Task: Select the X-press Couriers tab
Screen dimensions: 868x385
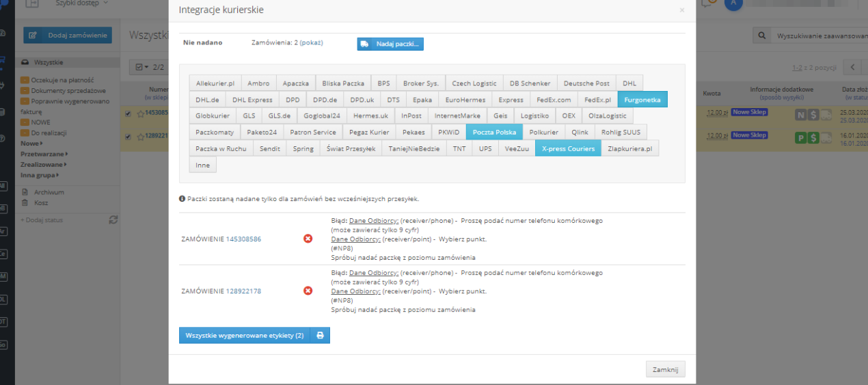Action: 568,148
